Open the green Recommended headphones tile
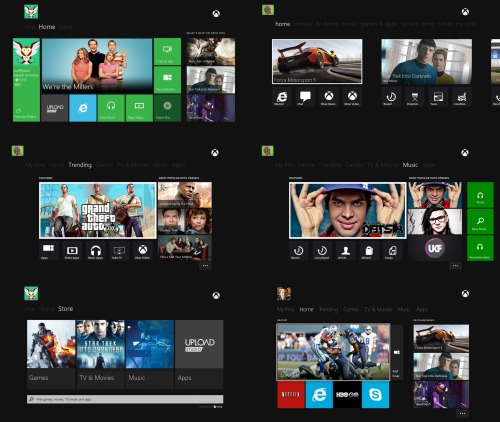The image size is (500, 422). pos(480,248)
